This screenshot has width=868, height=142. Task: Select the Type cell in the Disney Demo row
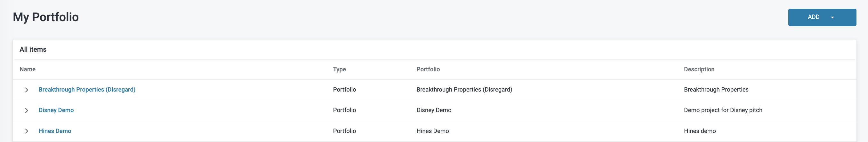344,110
